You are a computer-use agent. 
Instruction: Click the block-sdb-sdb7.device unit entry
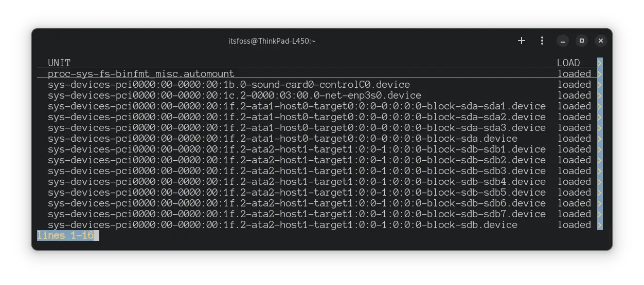297,214
